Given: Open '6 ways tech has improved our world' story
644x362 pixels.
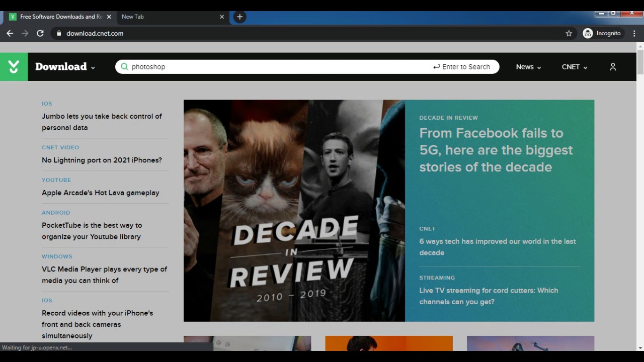Looking at the screenshot, I should [x=498, y=247].
